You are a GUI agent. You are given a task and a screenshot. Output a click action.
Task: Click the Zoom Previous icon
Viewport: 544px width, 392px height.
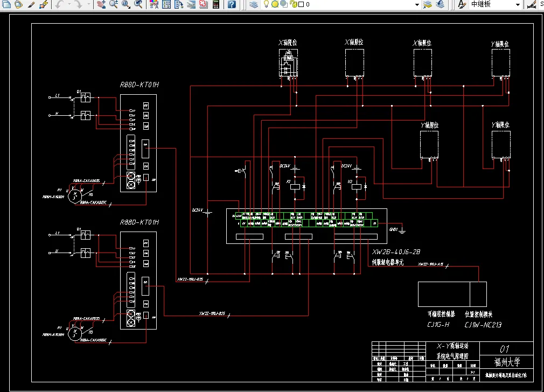138,4
